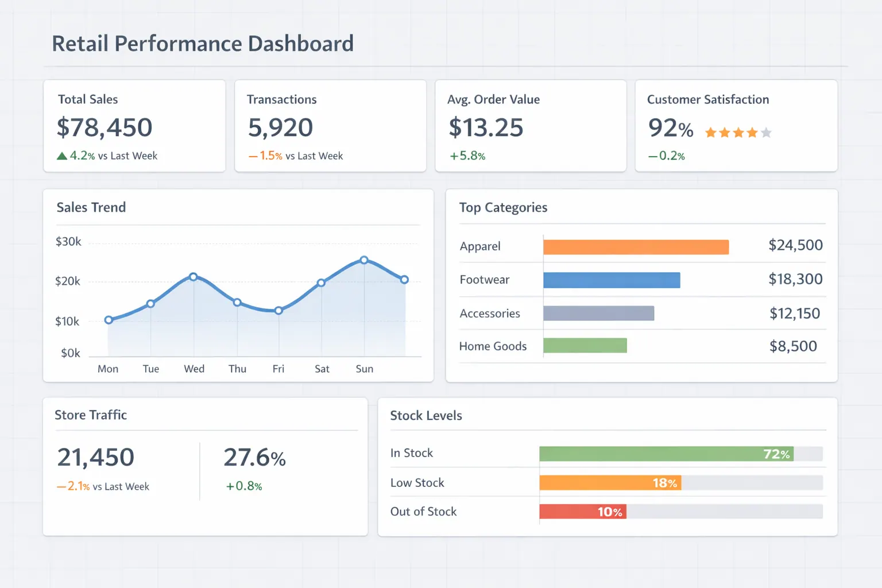Click the empty fifth star next to satisfaction rating
The height and width of the screenshot is (588, 882).
pyautogui.click(x=766, y=132)
